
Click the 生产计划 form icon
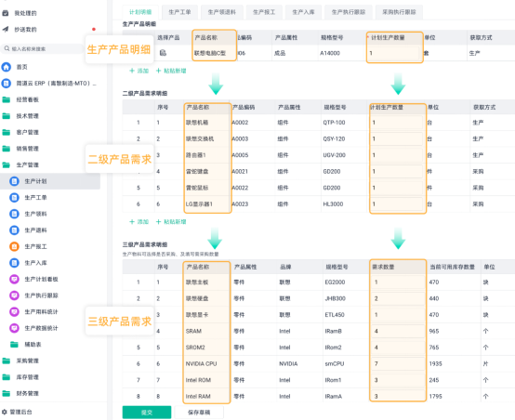point(14,181)
